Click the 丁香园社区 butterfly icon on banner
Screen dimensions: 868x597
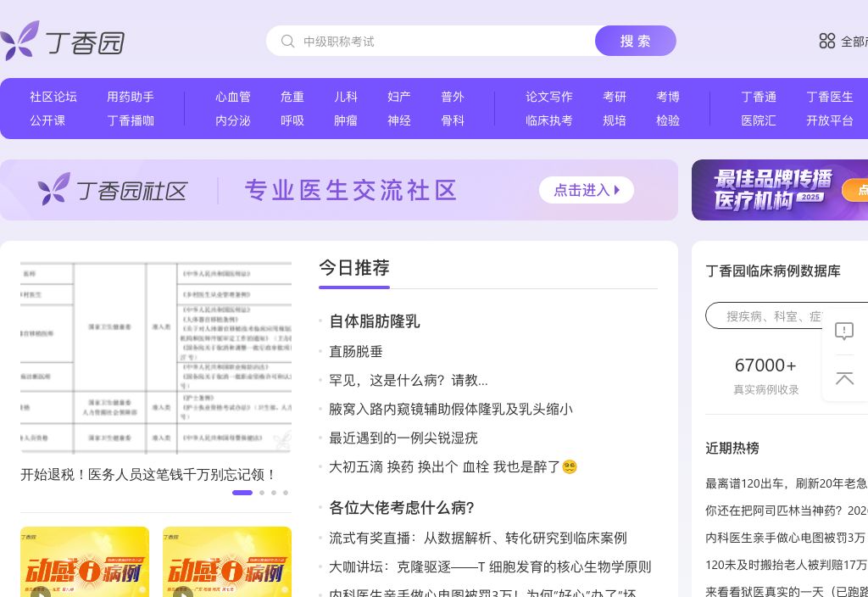point(53,188)
